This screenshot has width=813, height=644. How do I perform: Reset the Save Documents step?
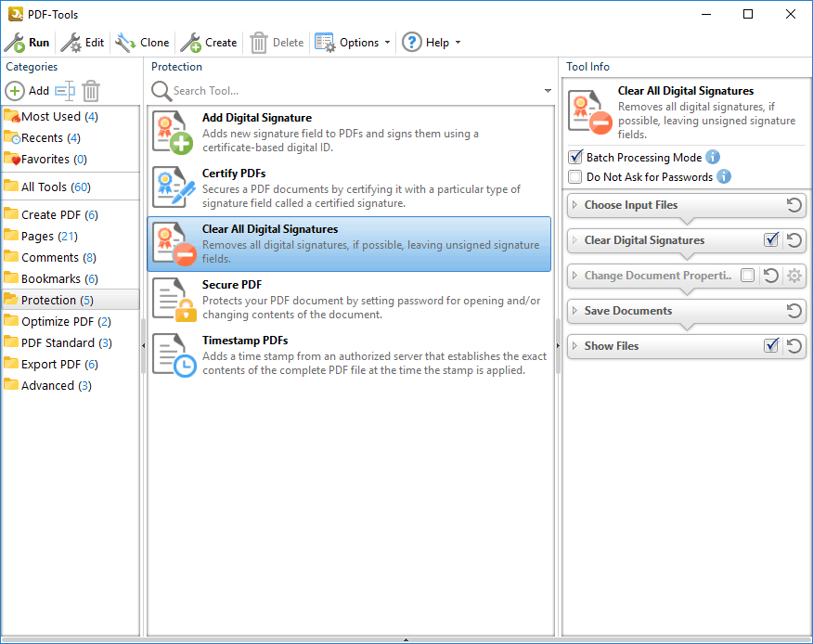(794, 311)
